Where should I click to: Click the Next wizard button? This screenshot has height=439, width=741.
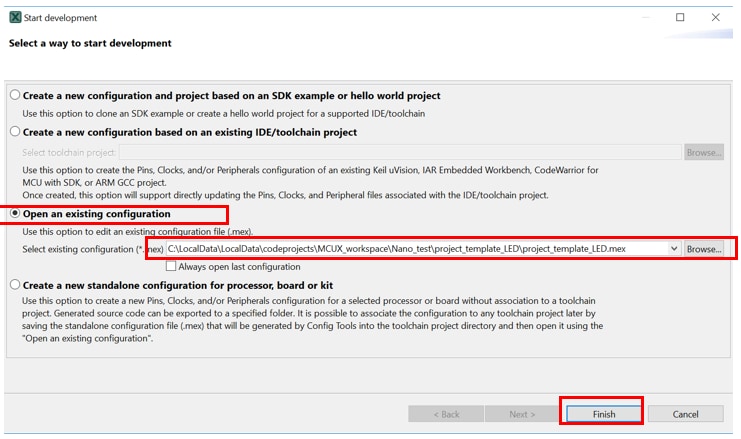521,414
